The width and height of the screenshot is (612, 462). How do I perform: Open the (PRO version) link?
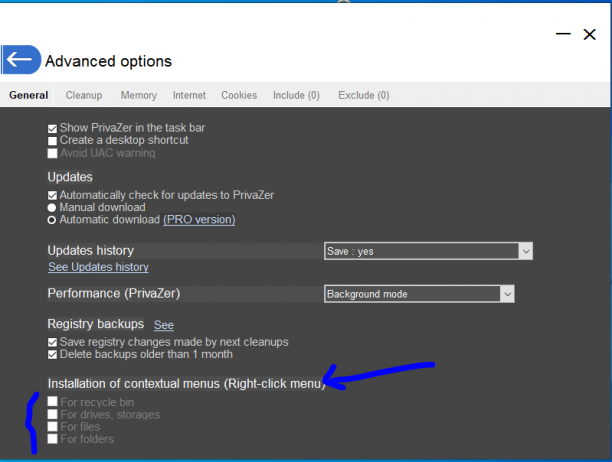199,220
